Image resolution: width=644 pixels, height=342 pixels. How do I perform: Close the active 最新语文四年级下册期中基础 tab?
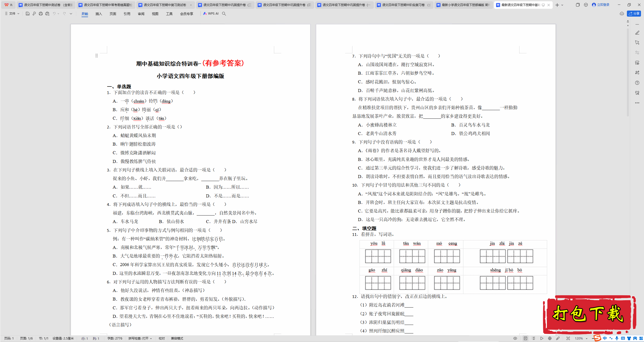pyautogui.click(x=549, y=5)
